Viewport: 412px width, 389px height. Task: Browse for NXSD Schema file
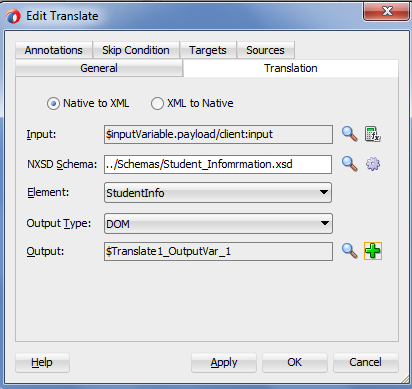(350, 164)
